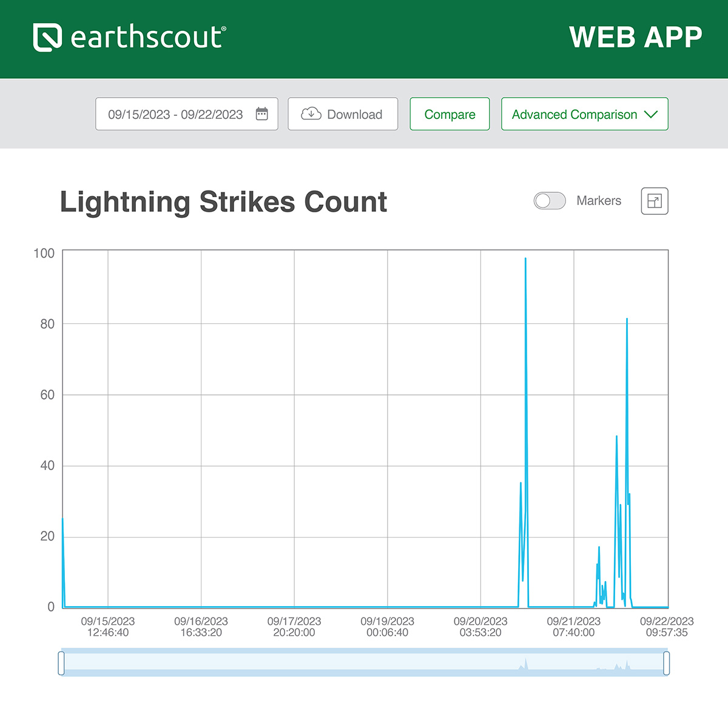The height and width of the screenshot is (728, 728).
Task: Click the earthscout logo icon
Action: tap(47, 38)
